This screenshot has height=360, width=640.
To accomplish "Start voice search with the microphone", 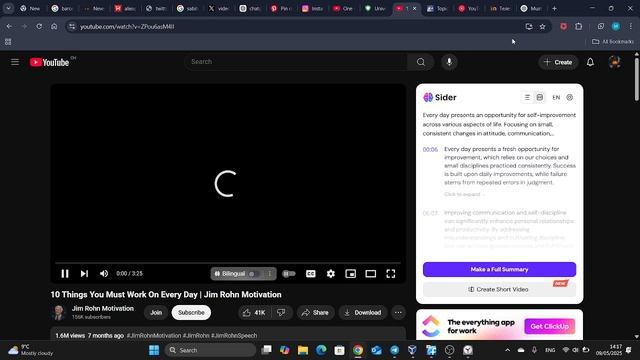I will coord(449,62).
